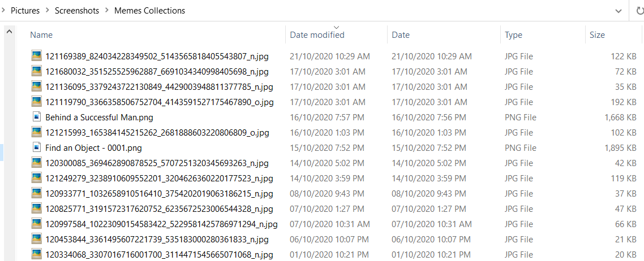Click the JPG icon of the 121680032 file
644x261 pixels.
coord(37,71)
